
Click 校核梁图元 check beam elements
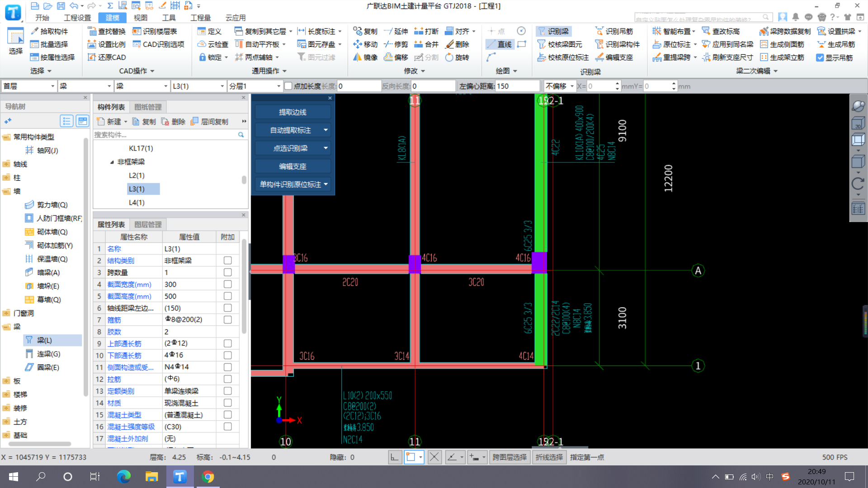click(x=560, y=44)
